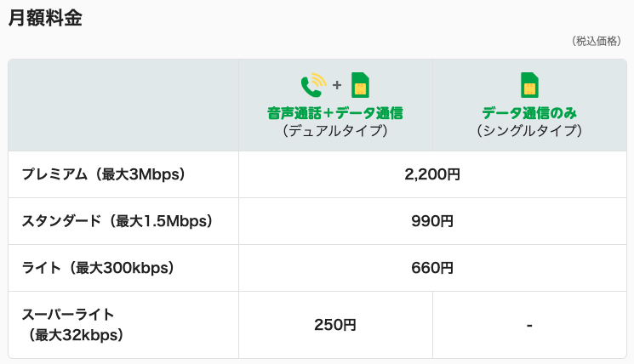Click the 250円 price
The height and width of the screenshot is (364, 634).
(x=335, y=325)
